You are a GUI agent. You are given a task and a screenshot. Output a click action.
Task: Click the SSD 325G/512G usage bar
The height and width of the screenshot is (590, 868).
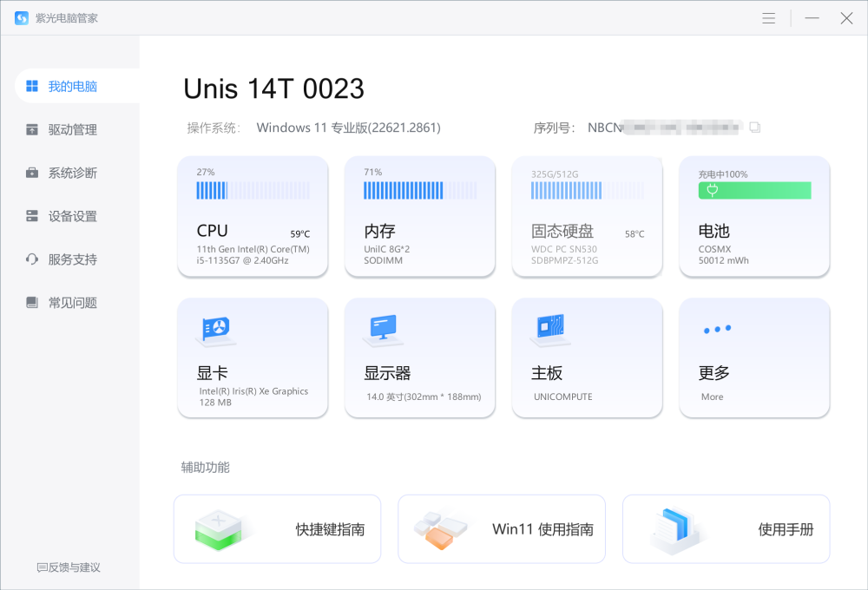tap(588, 190)
